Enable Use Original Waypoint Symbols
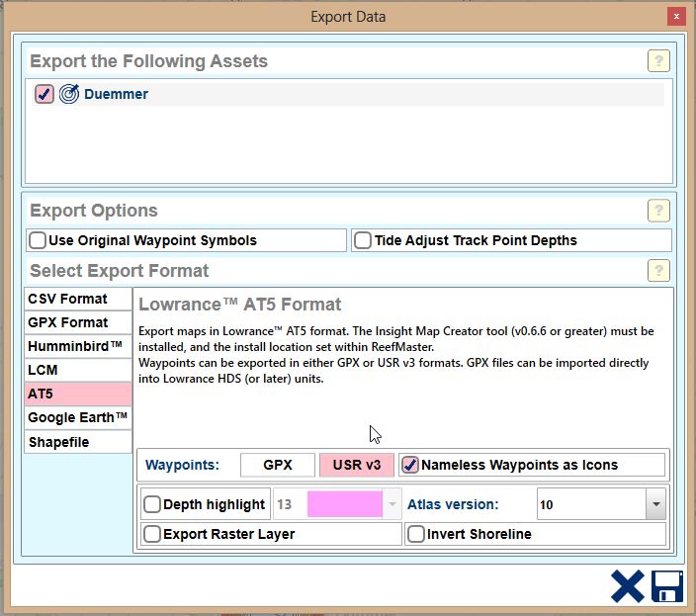 click(38, 240)
